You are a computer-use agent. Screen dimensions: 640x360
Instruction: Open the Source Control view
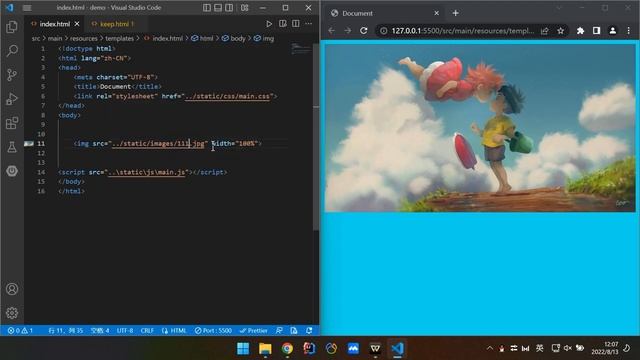pyautogui.click(x=12, y=75)
